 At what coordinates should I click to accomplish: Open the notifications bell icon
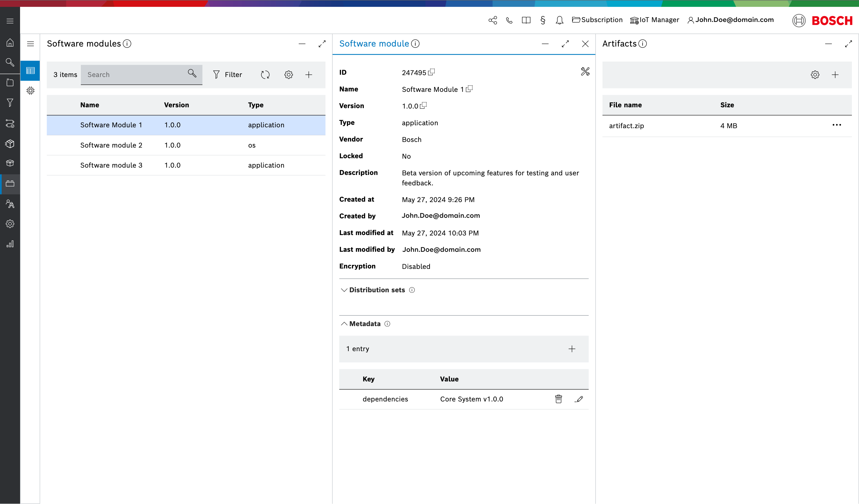tap(559, 20)
